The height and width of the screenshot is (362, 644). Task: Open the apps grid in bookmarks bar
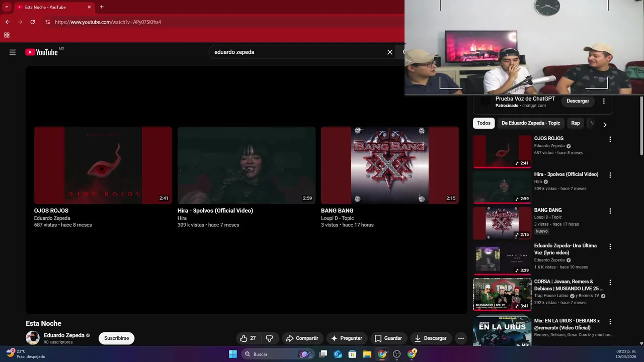tap(7, 35)
